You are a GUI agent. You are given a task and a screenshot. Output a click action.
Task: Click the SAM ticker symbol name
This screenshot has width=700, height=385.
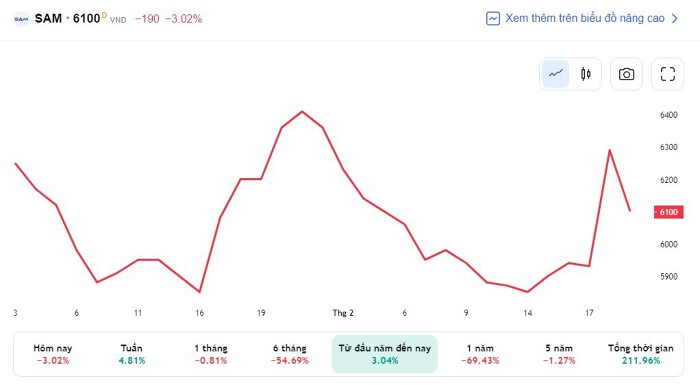pyautogui.click(x=48, y=18)
